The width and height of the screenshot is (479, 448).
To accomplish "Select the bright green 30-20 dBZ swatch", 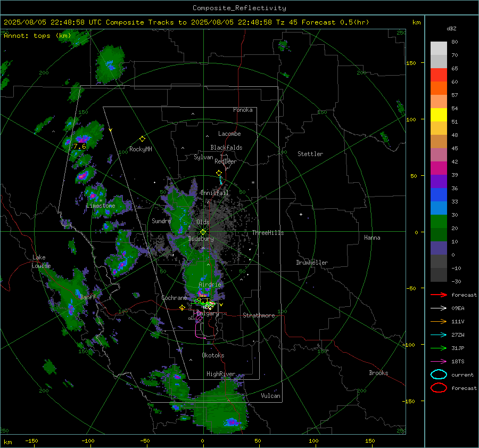I will click(x=439, y=222).
